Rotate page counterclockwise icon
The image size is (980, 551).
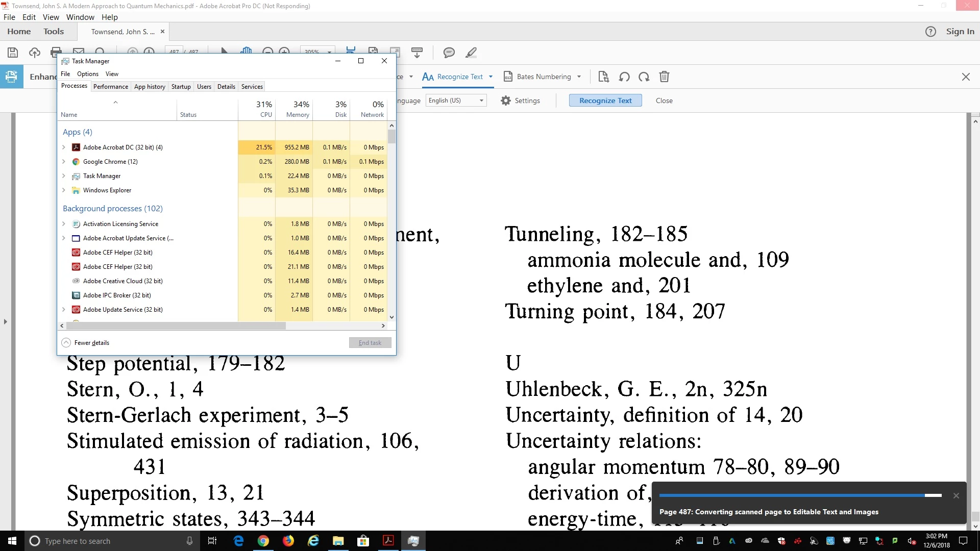(x=624, y=77)
